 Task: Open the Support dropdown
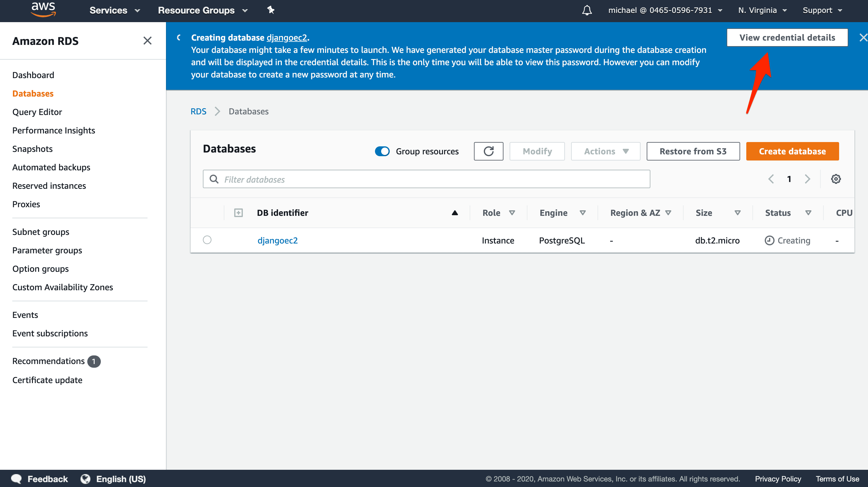(822, 10)
